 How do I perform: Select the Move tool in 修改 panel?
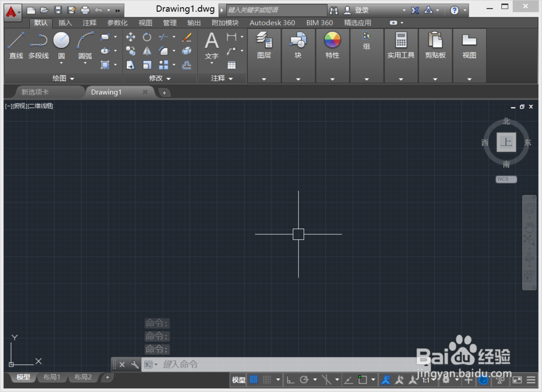pyautogui.click(x=131, y=37)
